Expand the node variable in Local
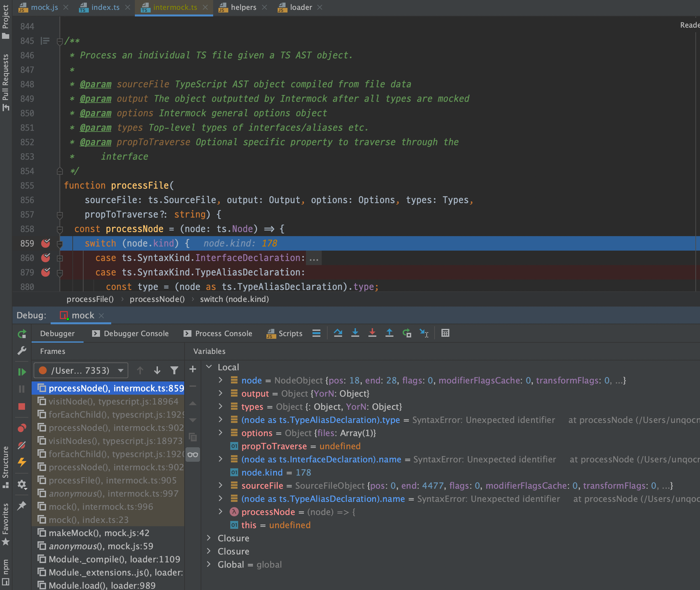The width and height of the screenshot is (700, 590). (x=220, y=380)
